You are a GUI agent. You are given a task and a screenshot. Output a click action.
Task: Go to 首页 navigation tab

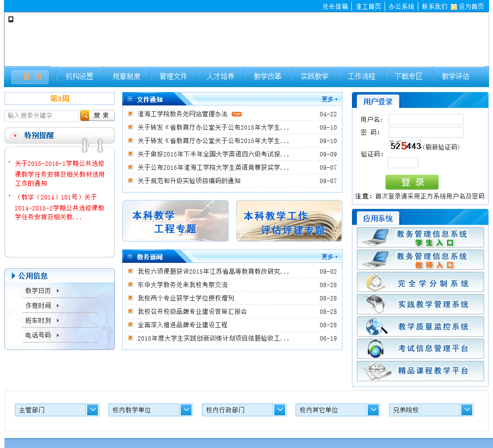click(30, 77)
